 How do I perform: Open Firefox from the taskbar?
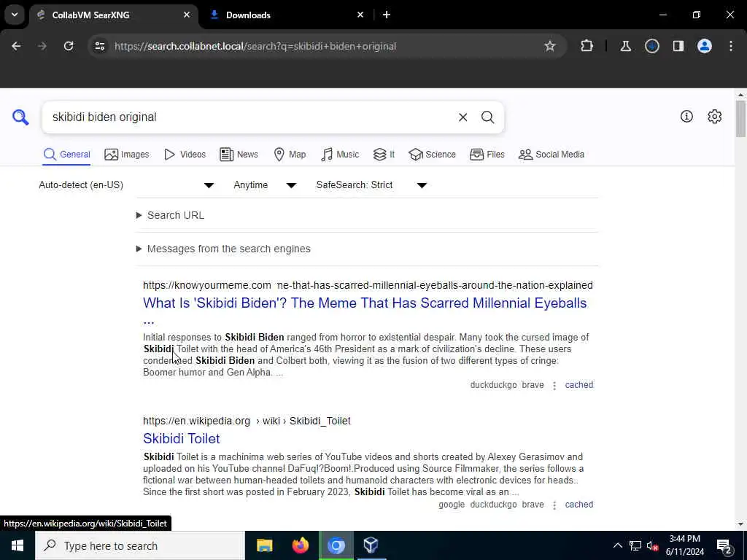pyautogui.click(x=300, y=545)
